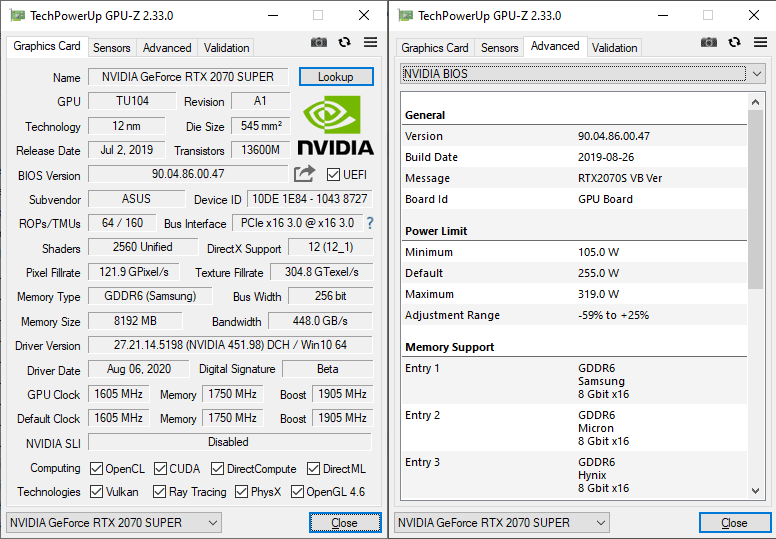This screenshot has width=776, height=539.
Task: Click Close button in left window
Action: click(x=345, y=523)
